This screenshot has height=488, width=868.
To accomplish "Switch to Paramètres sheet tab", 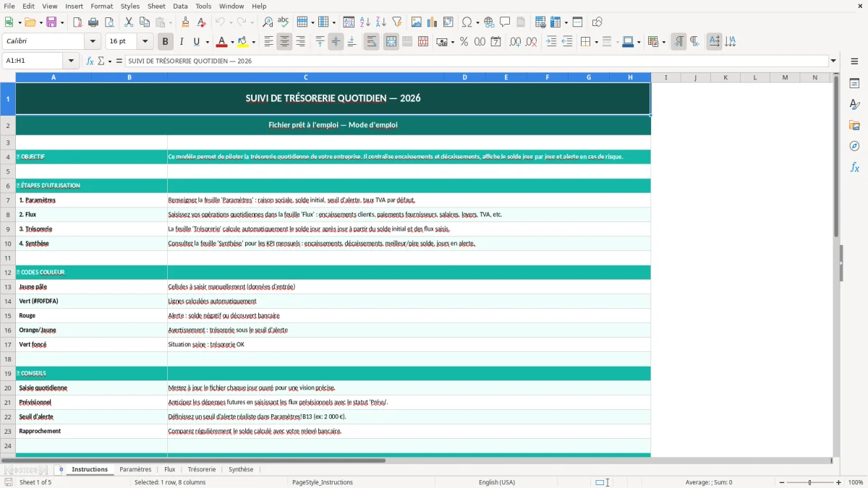I will 135,469.
